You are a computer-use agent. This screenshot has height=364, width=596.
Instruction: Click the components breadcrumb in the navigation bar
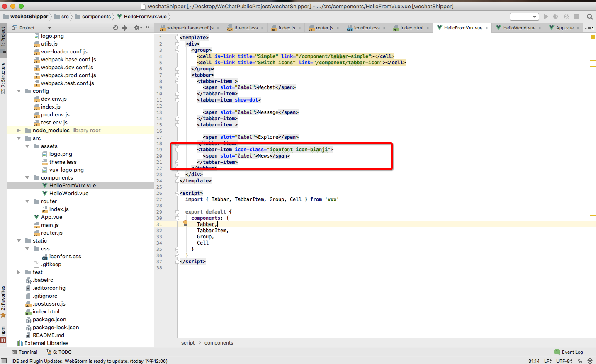click(x=93, y=17)
